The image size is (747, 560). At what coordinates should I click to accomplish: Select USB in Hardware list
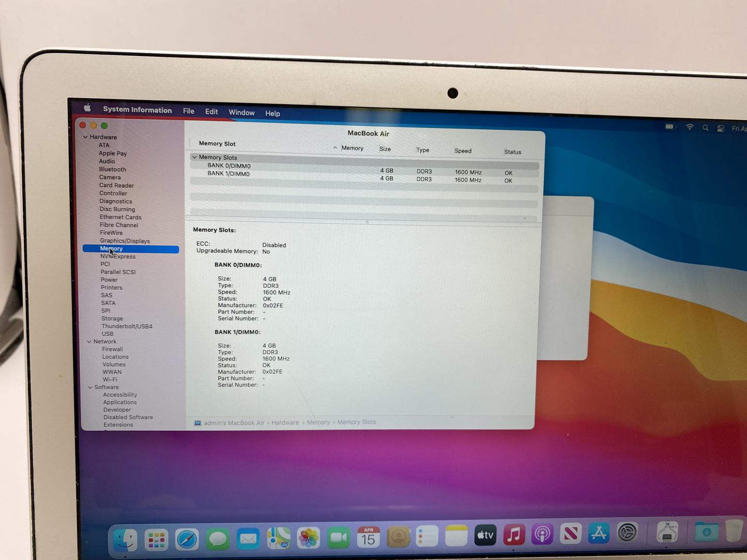[x=107, y=334]
